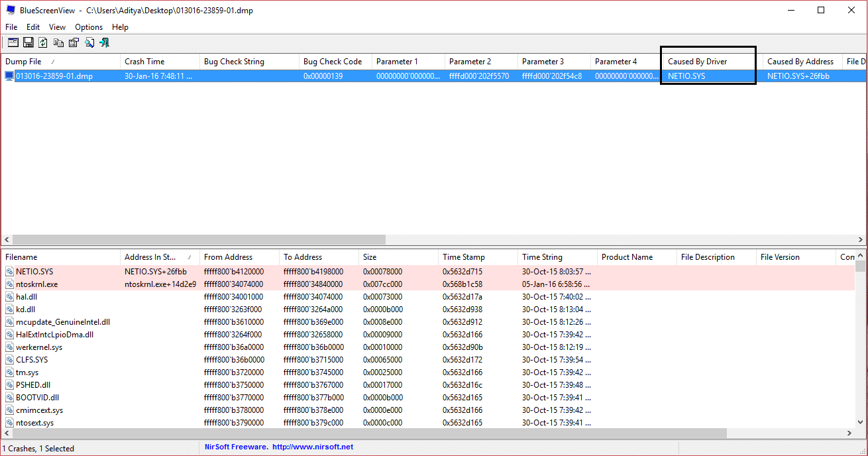
Task: Click the NETIO.SYS file icon in lower pane
Action: click(9, 272)
